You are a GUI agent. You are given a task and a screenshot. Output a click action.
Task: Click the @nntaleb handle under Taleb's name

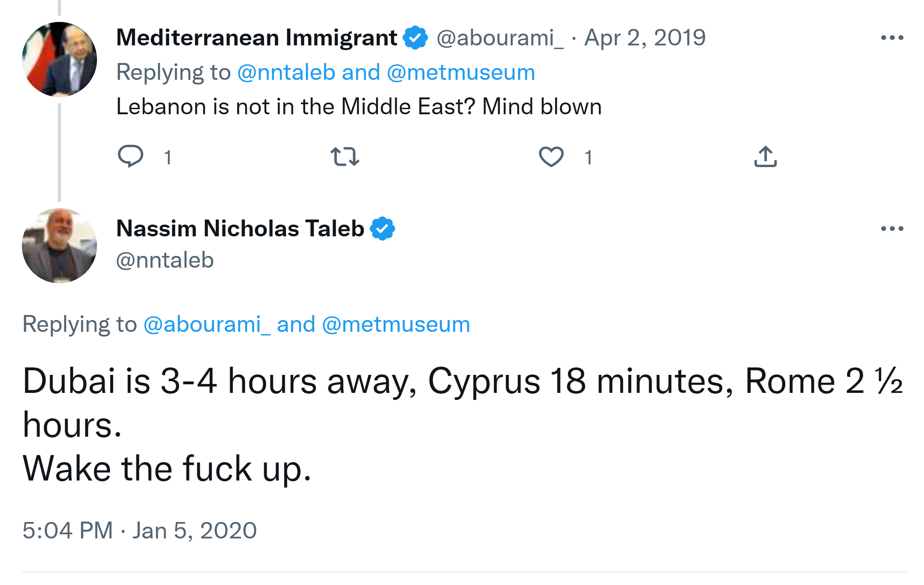[x=165, y=260]
